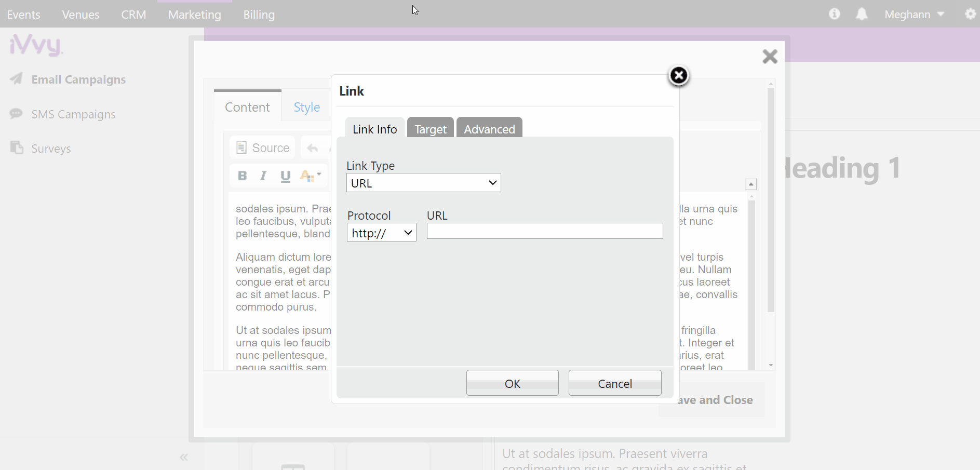Open notifications bell icon

click(x=862, y=14)
